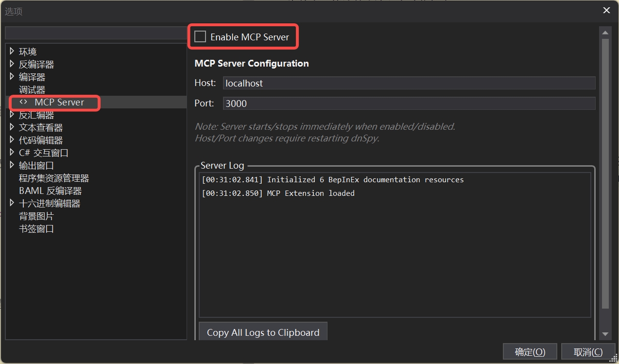Select the 书签窗口 tree item
Image resolution: width=619 pixels, height=364 pixels.
pyautogui.click(x=36, y=229)
